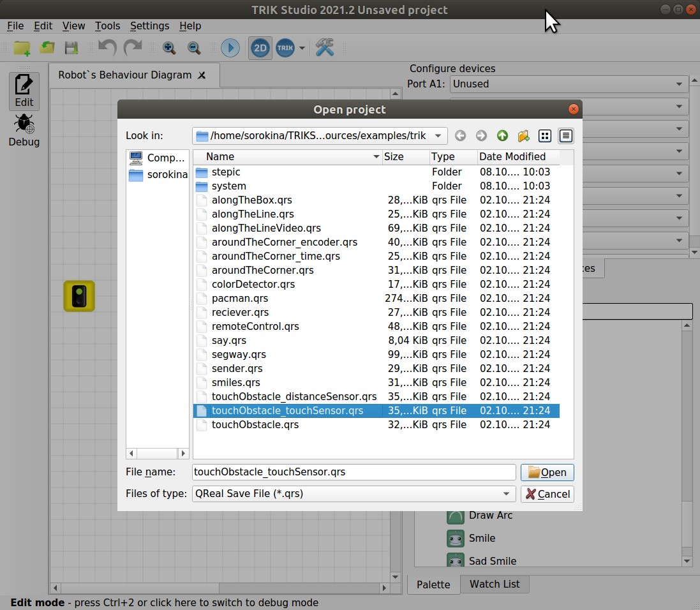Open the wrench and screwdriver settings icon
The image size is (700, 610).
(325, 47)
